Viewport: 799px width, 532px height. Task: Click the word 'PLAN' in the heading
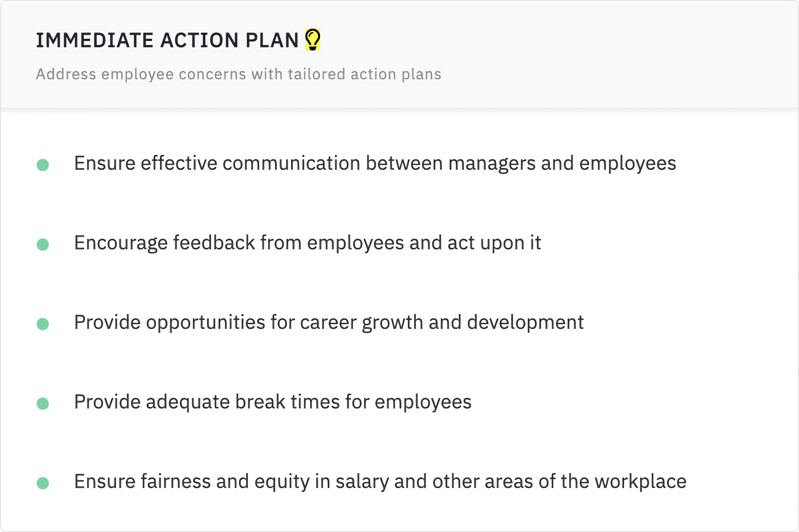click(x=272, y=40)
